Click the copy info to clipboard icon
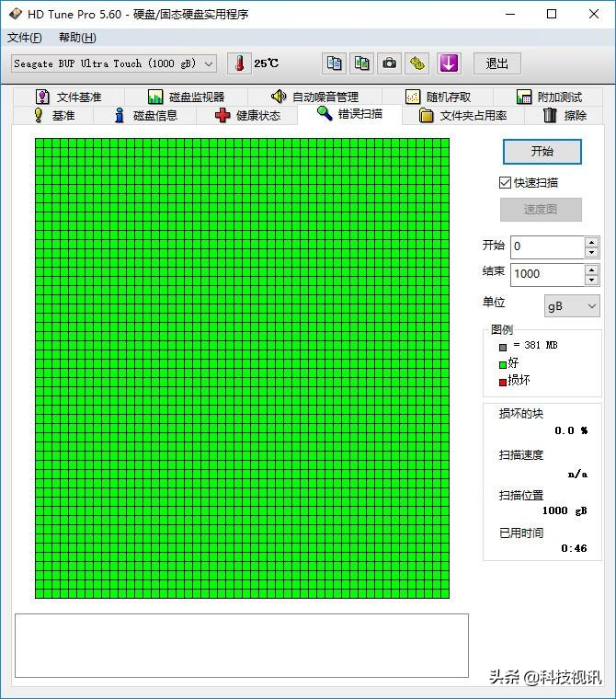The width and height of the screenshot is (616, 699). pyautogui.click(x=335, y=63)
